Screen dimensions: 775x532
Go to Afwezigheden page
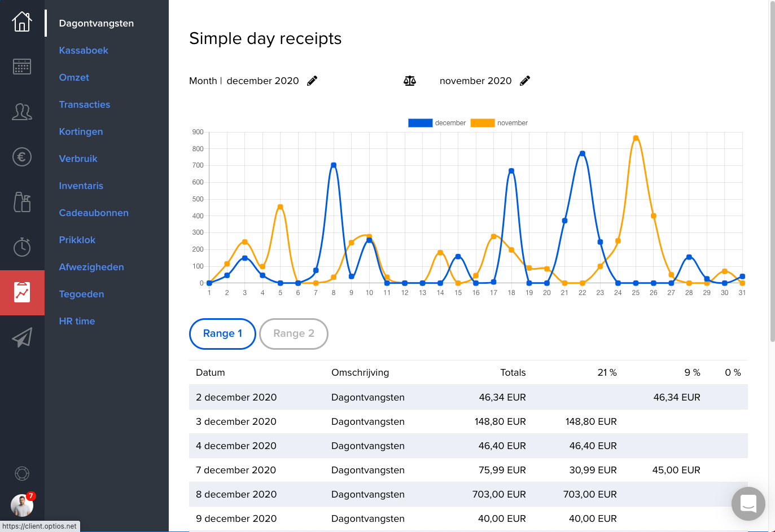(x=91, y=267)
